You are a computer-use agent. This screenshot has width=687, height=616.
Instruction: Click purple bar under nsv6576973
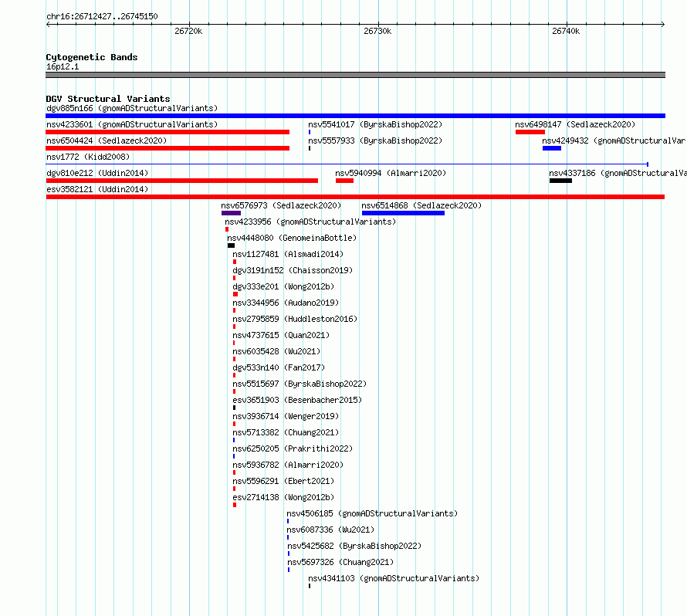(x=231, y=213)
